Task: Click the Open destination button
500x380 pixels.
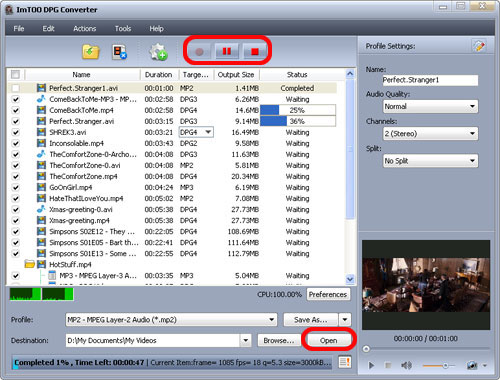Action: [329, 340]
